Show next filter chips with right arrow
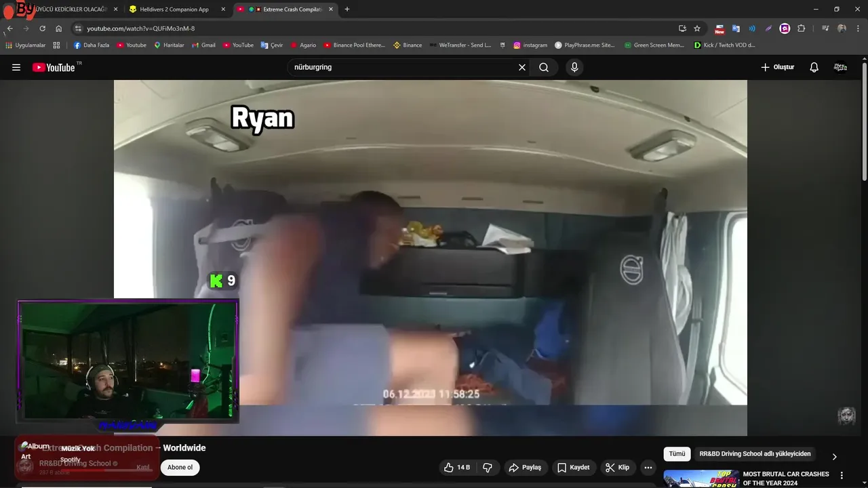Image resolution: width=868 pixels, height=488 pixels. [834, 456]
